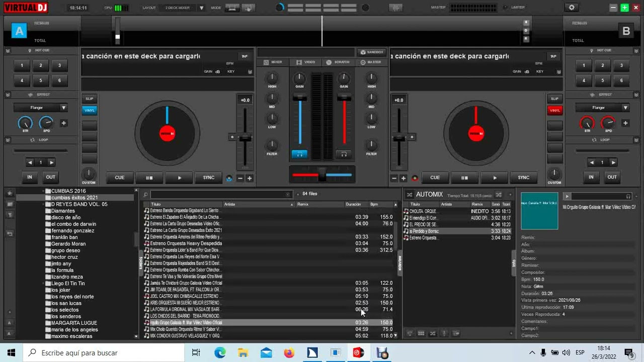This screenshot has width=644, height=362.
Task: Expand deck A BPM info chevron
Action: pyautogui.click(x=250, y=72)
